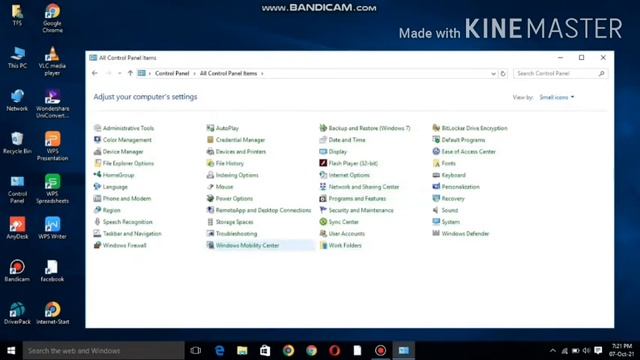The image size is (640, 360).
Task: Open RemoteApp and Desktop Connections link
Action: (263, 210)
